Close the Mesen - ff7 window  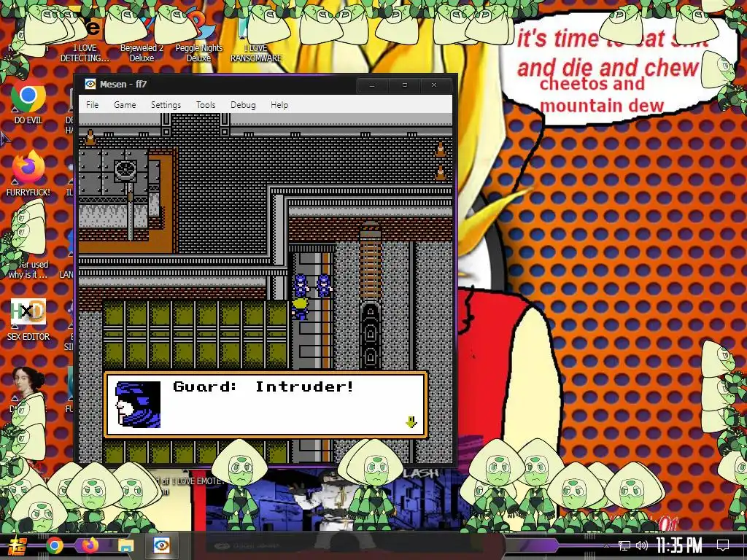[434, 85]
